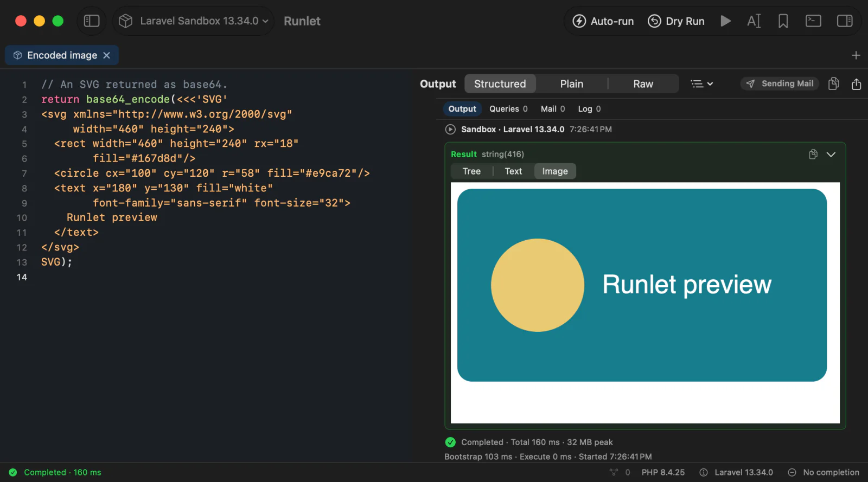Click the Sandbox run play circle icon
Image resolution: width=868 pixels, height=482 pixels.
tap(450, 130)
